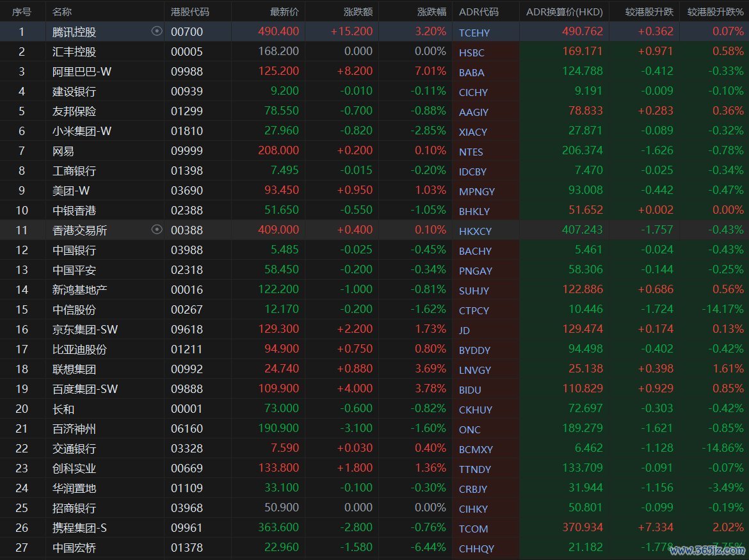Sort by 序号 column header

pyautogui.click(x=22, y=12)
